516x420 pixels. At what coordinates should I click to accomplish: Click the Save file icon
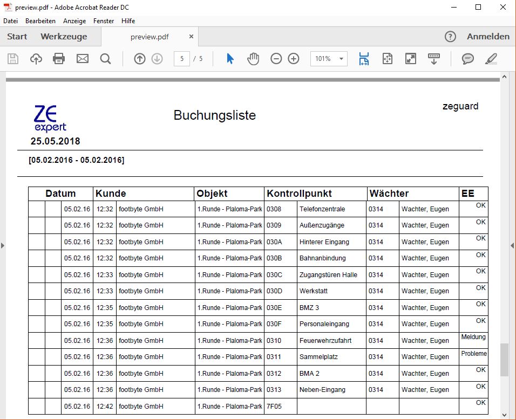[x=13, y=59]
